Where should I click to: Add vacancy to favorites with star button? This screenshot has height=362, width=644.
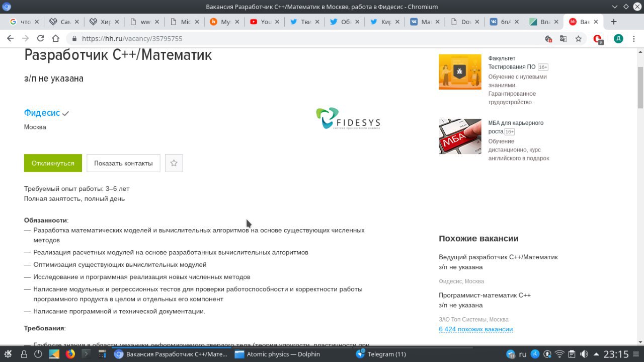click(174, 163)
